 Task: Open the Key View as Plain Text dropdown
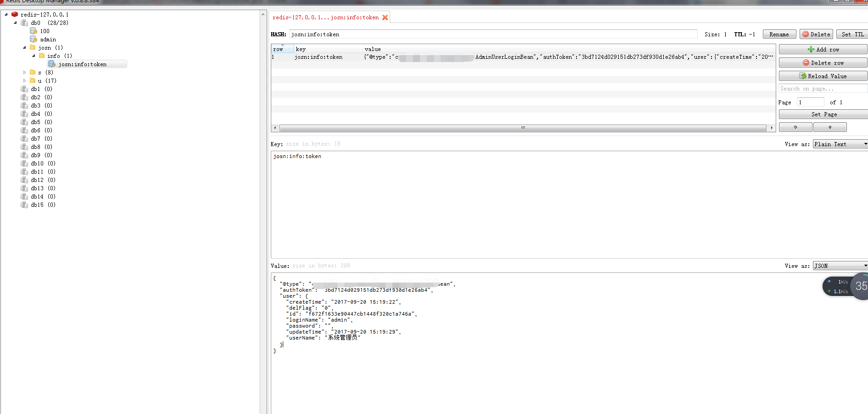coord(840,144)
